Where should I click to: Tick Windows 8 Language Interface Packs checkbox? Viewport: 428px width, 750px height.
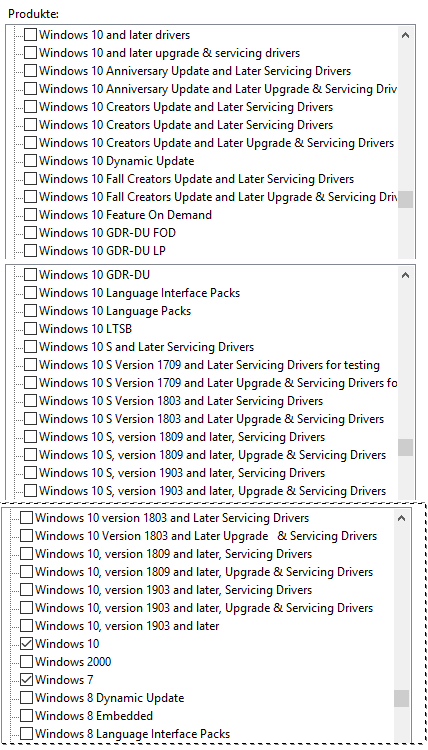(x=27, y=734)
